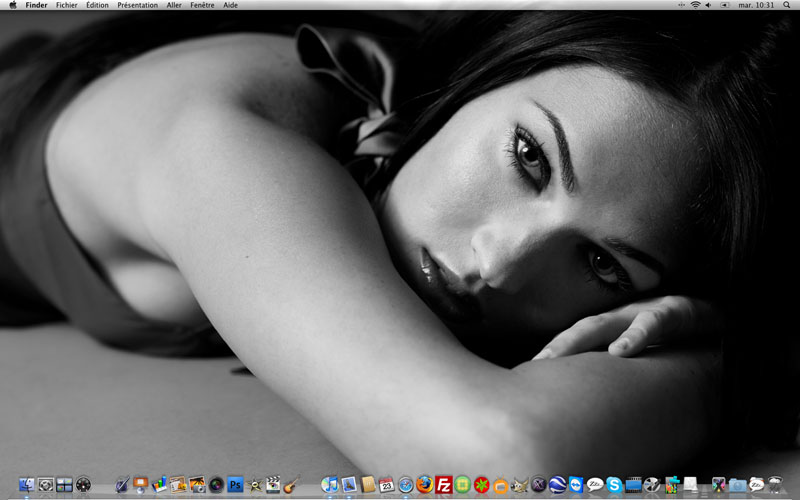The image size is (800, 500).
Task: Open GarageBand guitar icon in dock
Action: [x=291, y=485]
